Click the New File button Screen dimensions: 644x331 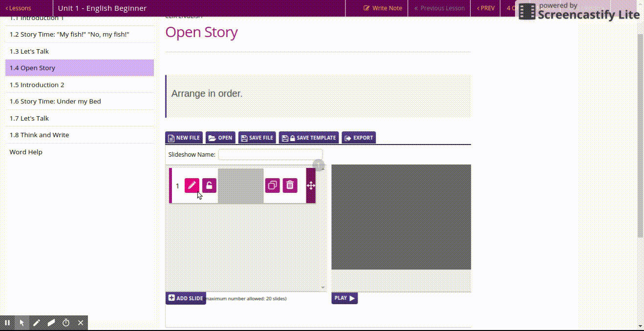(184, 138)
